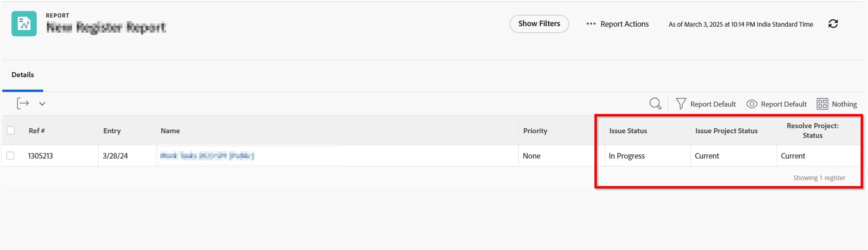Check the row 1305213 checkbox
This screenshot has width=868, height=250.
(11, 156)
